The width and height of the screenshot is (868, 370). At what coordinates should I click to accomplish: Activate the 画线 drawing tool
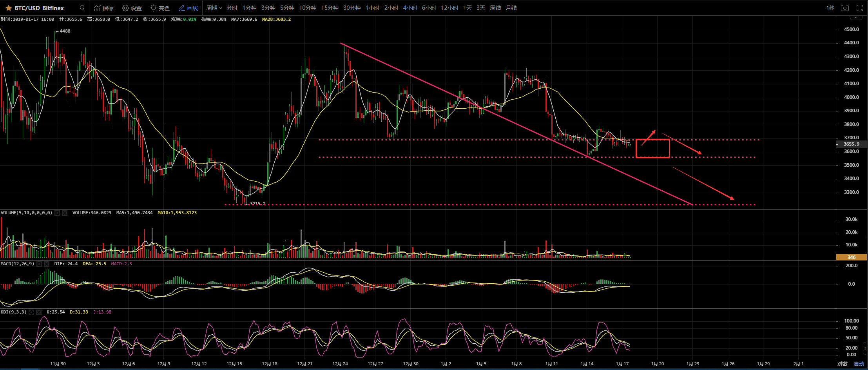[x=188, y=8]
